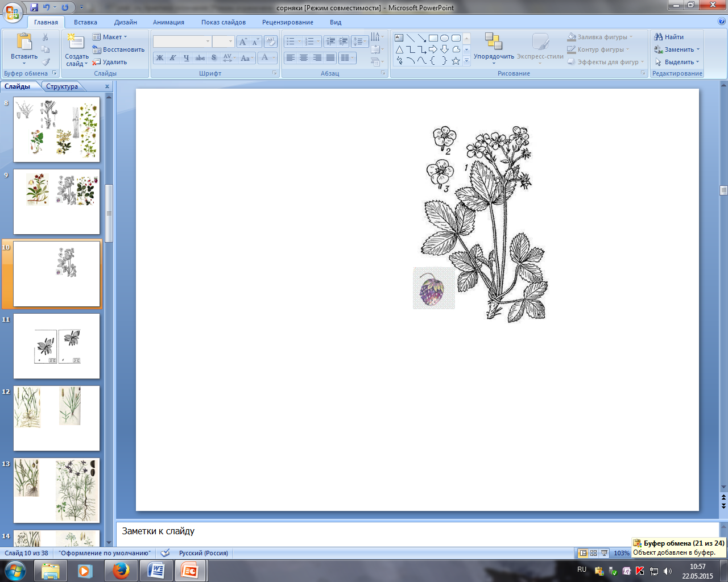Increase font size with the large A button

point(243,41)
